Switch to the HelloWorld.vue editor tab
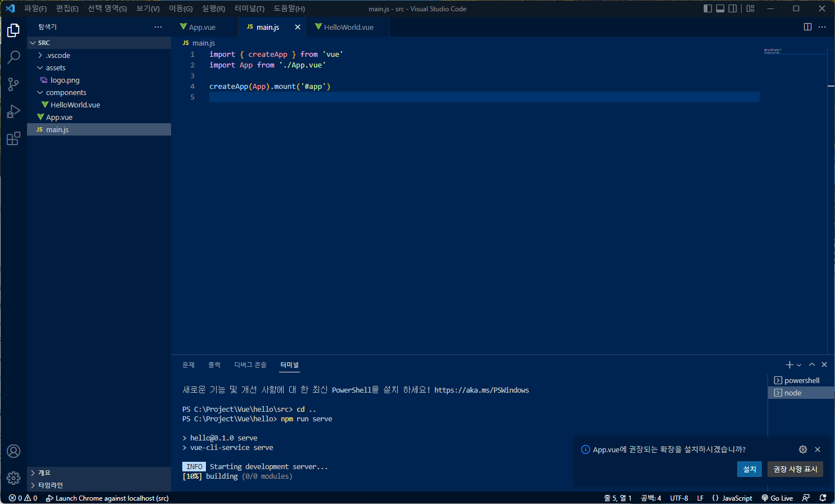835x504 pixels. point(348,27)
